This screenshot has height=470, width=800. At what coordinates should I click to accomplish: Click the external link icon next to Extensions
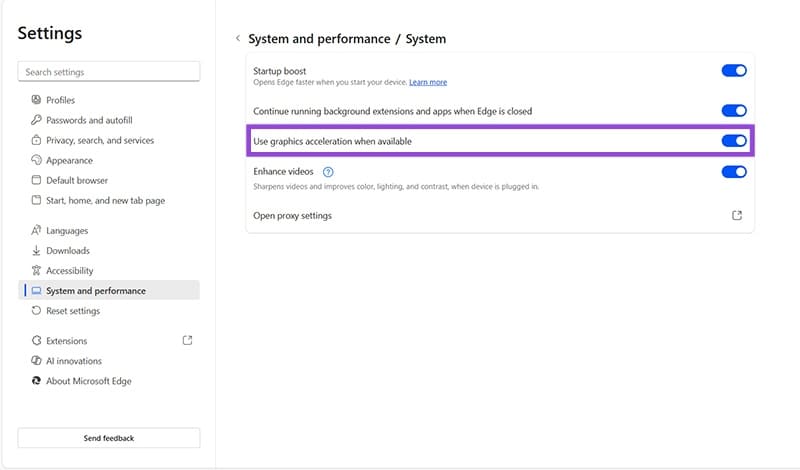click(187, 340)
